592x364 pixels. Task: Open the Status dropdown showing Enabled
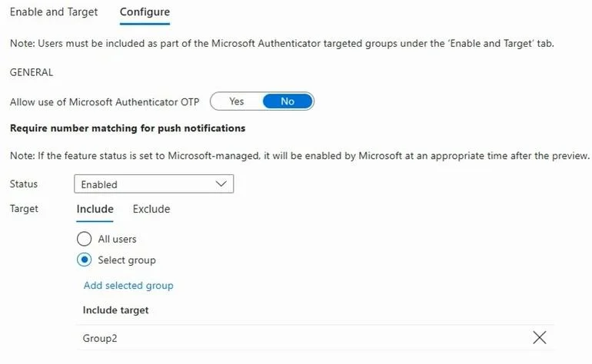(154, 184)
